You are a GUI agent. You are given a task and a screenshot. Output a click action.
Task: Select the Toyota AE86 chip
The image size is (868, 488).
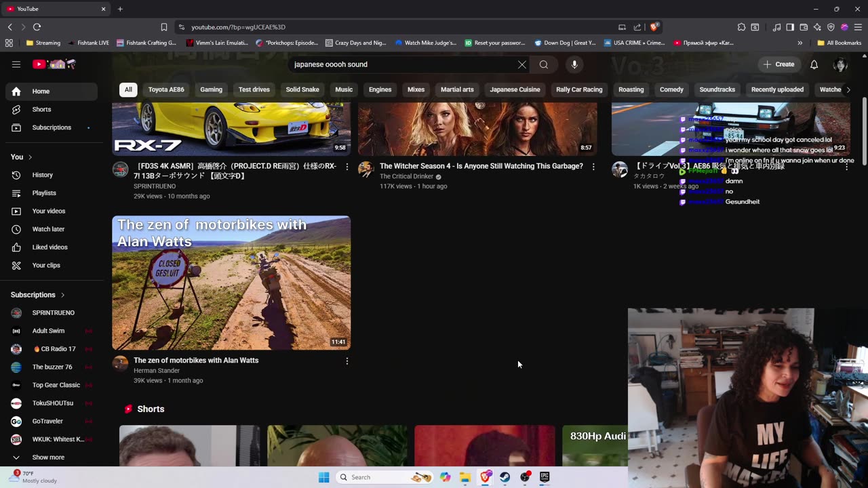point(166,89)
